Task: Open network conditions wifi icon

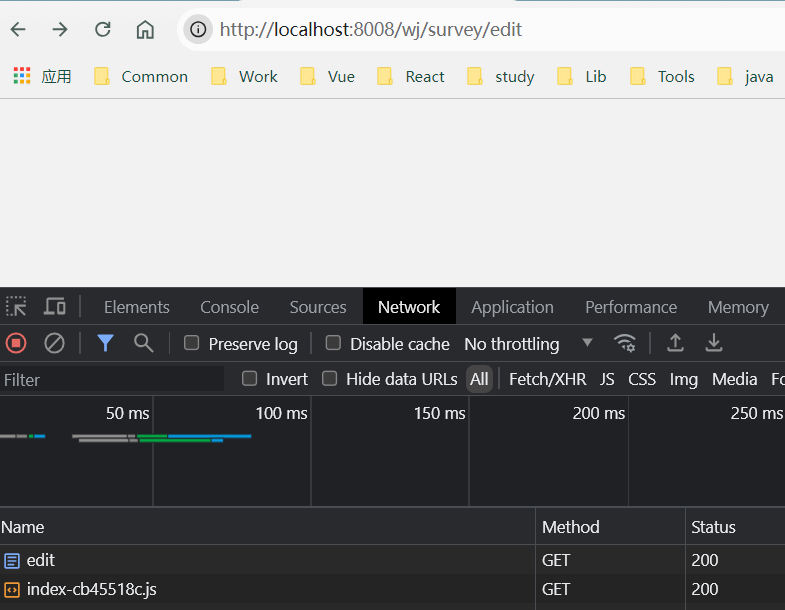Action: pyautogui.click(x=625, y=343)
